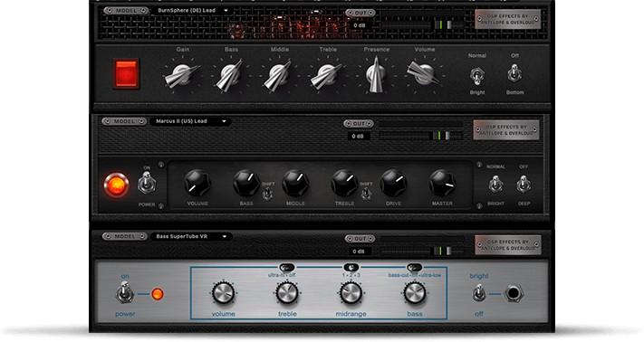Screen dimensions: 644x342
Task: Toggle the red power switch on BurnSphere amp
Action: tap(126, 74)
